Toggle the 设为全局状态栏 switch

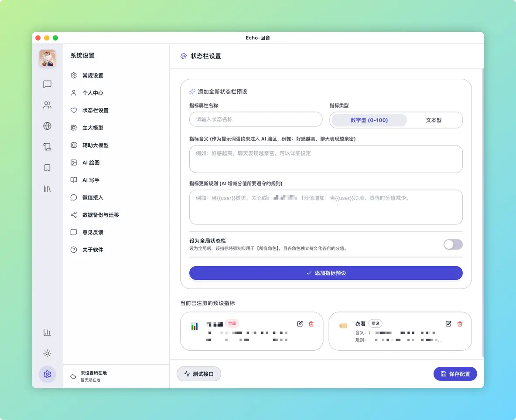tap(453, 244)
